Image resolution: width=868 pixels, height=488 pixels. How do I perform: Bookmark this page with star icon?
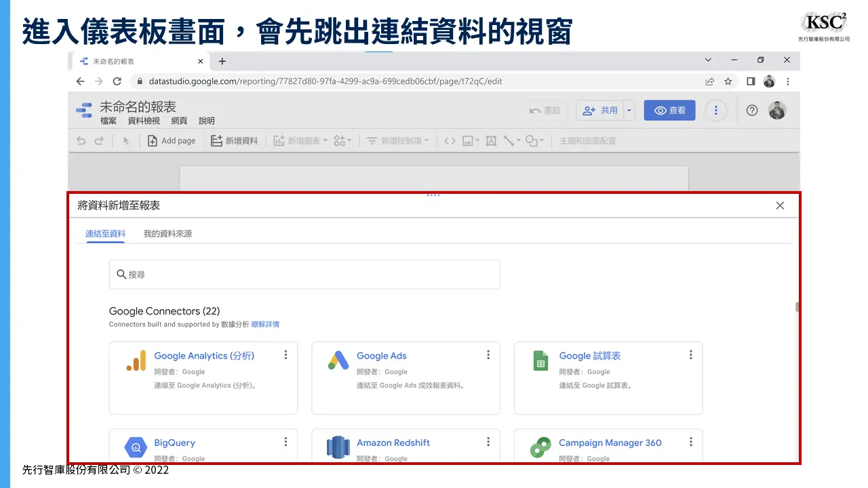[x=728, y=81]
